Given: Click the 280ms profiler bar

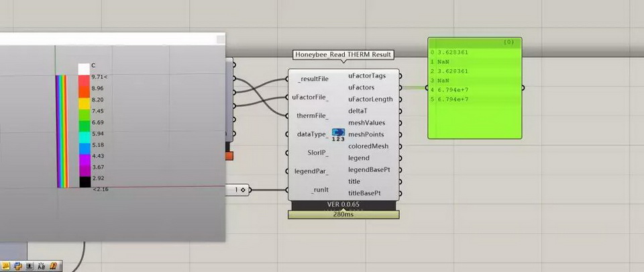Looking at the screenshot, I should 343,214.
